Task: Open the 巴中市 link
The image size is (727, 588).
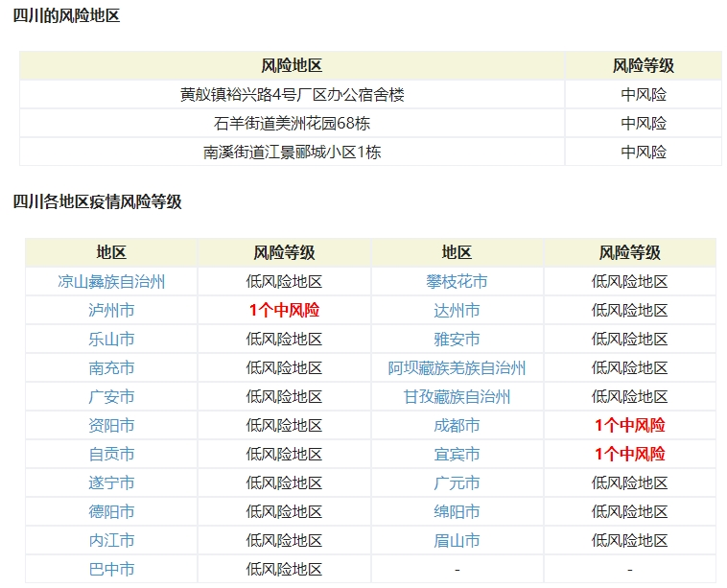Action: [x=111, y=570]
